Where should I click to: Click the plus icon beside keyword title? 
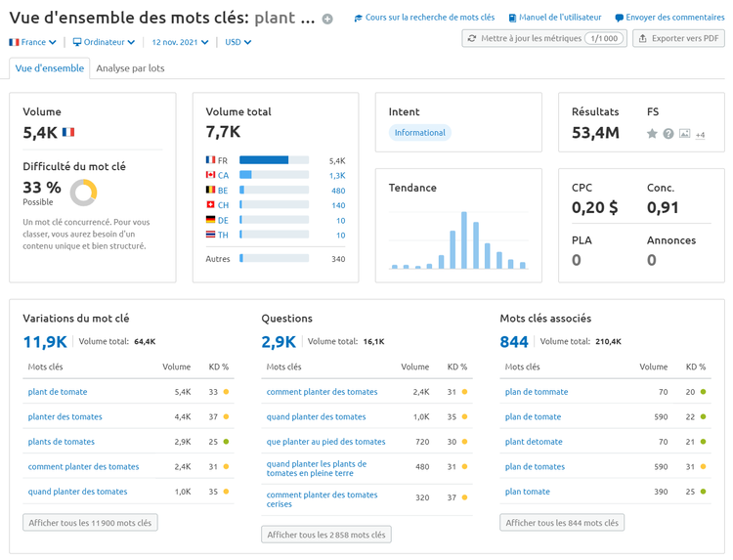327,20
